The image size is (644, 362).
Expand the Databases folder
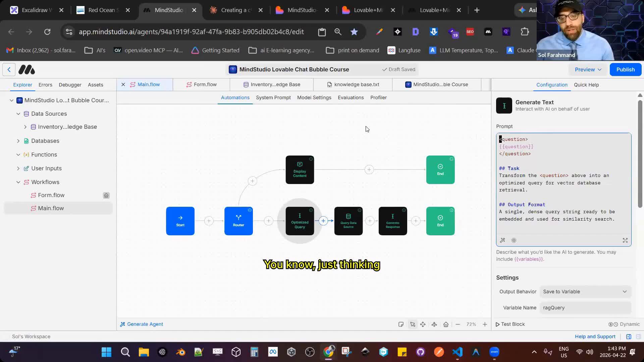(18, 141)
